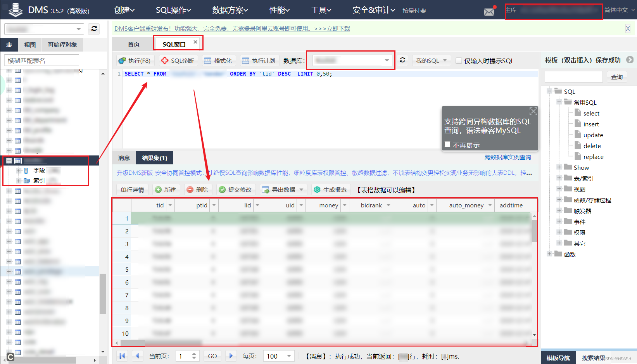Increment the 当前页 page stepper

tap(194, 353)
